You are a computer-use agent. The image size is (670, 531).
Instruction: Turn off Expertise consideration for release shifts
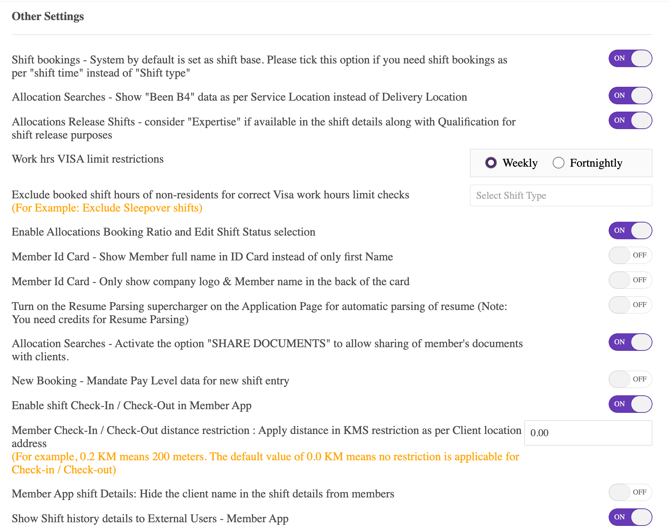630,121
